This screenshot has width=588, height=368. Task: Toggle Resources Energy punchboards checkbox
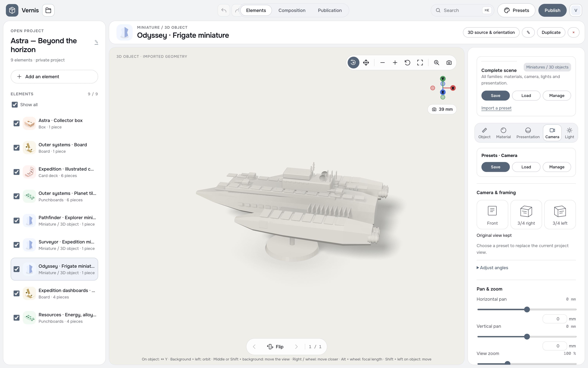tap(17, 318)
